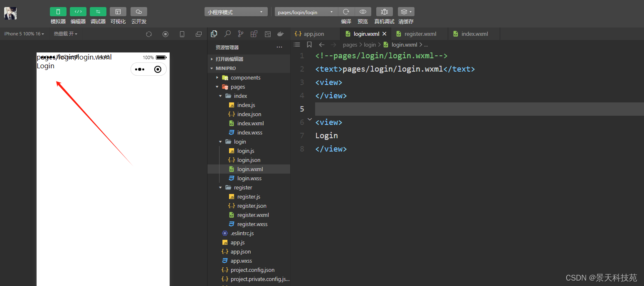Click the simulator phone device icon
The height and width of the screenshot is (286, 644).
tap(182, 34)
